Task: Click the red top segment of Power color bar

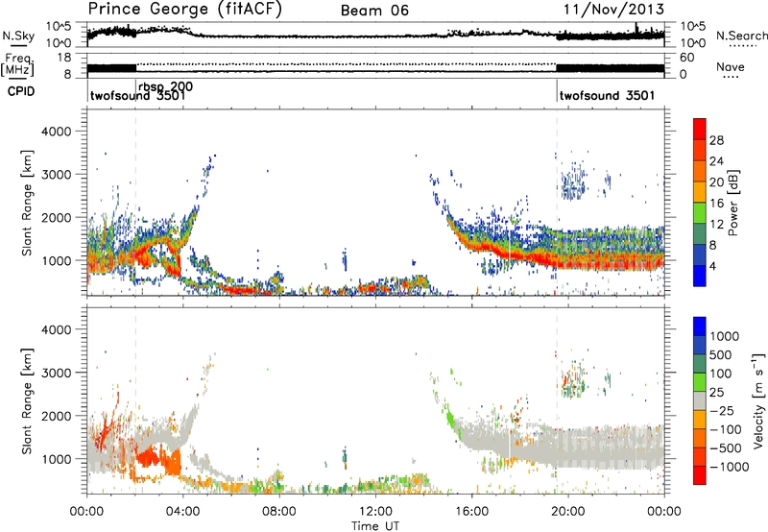Action: point(700,130)
